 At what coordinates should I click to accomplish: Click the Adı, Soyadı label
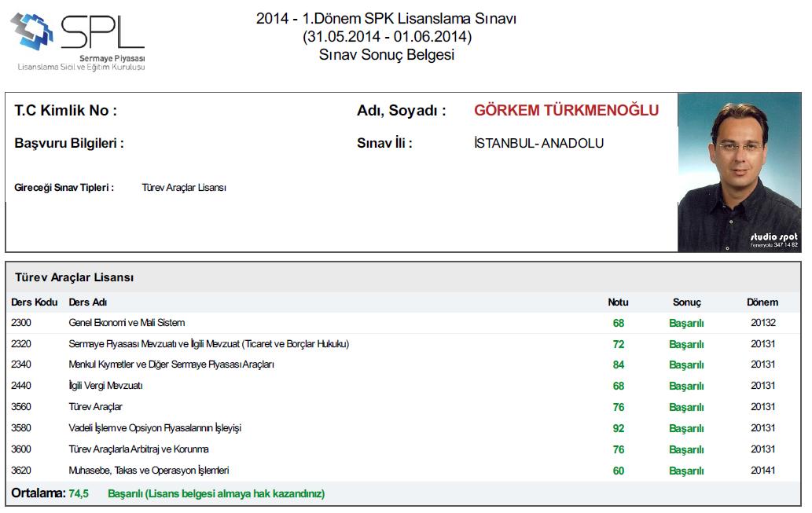(x=402, y=110)
